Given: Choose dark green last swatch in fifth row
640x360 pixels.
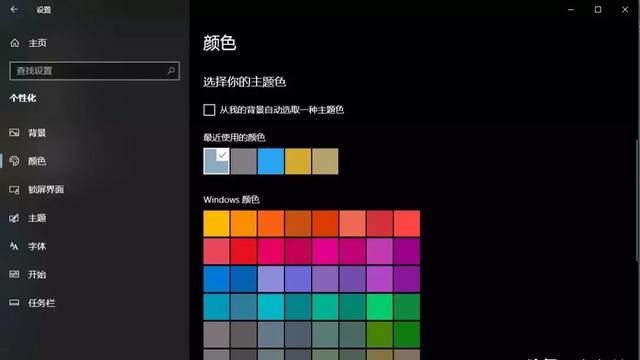Looking at the screenshot, I should 407,335.
